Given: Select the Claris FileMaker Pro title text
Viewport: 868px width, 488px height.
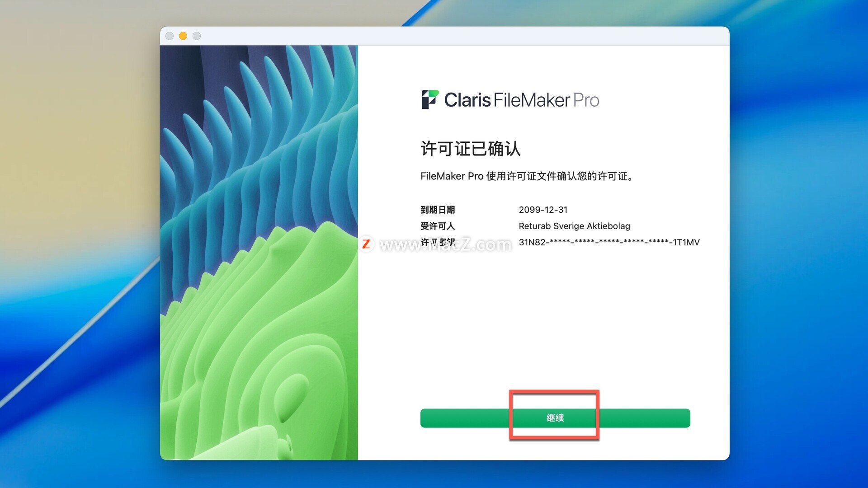Looking at the screenshot, I should (x=521, y=100).
